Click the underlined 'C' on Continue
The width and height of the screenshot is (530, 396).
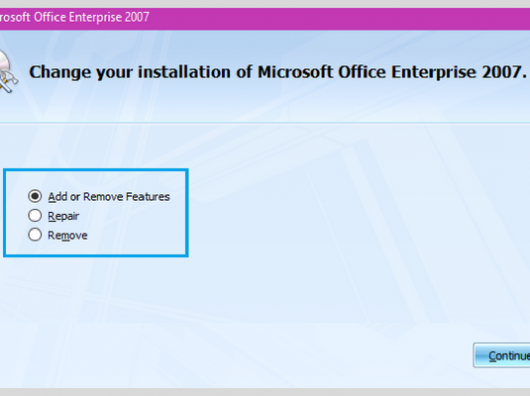tap(493, 356)
